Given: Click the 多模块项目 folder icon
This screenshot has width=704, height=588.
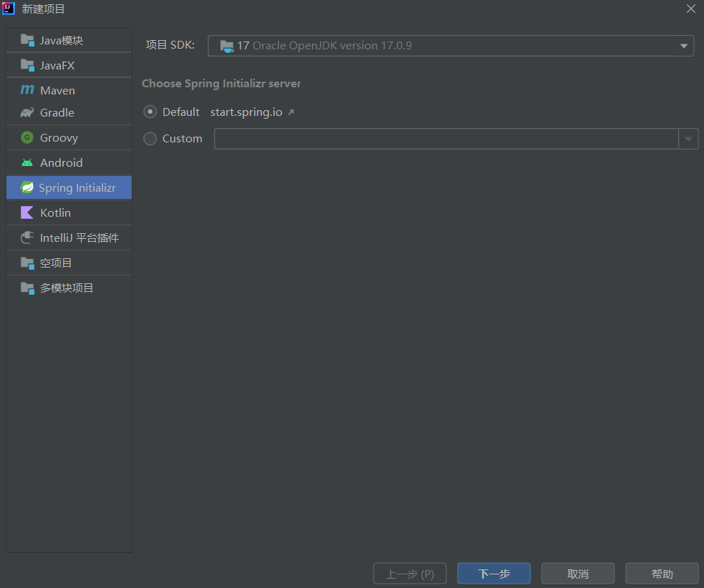Looking at the screenshot, I should point(27,288).
